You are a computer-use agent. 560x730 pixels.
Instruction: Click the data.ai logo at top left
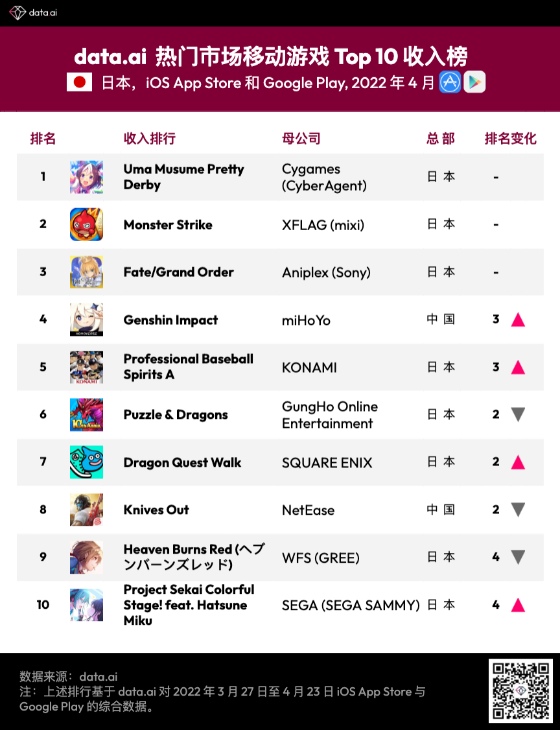pos(33,12)
